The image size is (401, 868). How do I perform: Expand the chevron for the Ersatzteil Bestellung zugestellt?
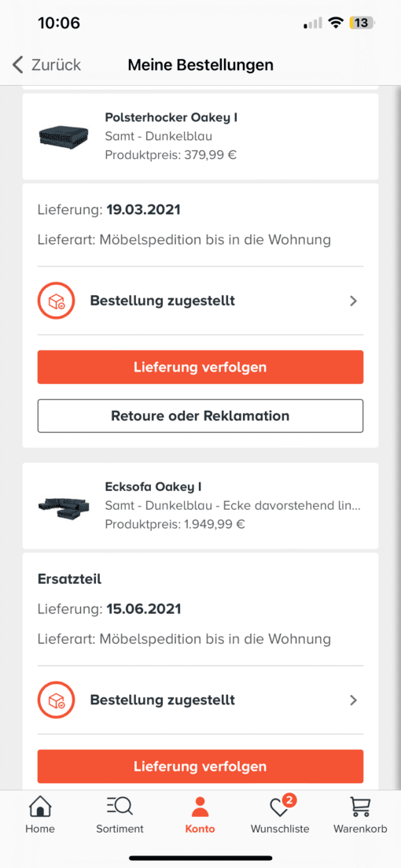pos(354,700)
